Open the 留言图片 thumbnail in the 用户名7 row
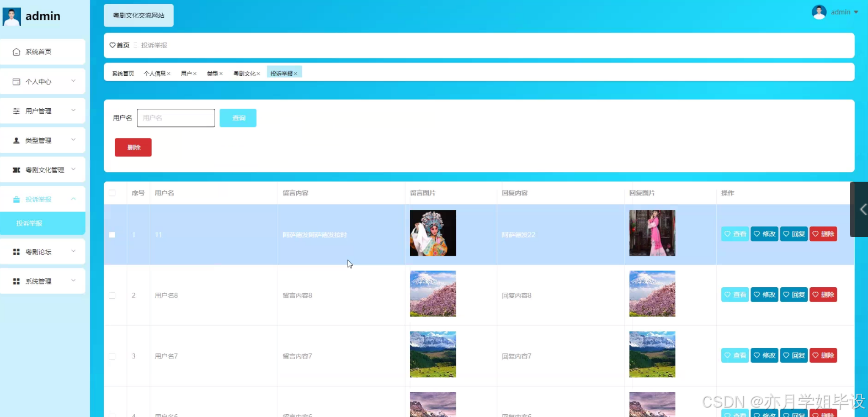This screenshot has height=417, width=868. click(x=433, y=355)
